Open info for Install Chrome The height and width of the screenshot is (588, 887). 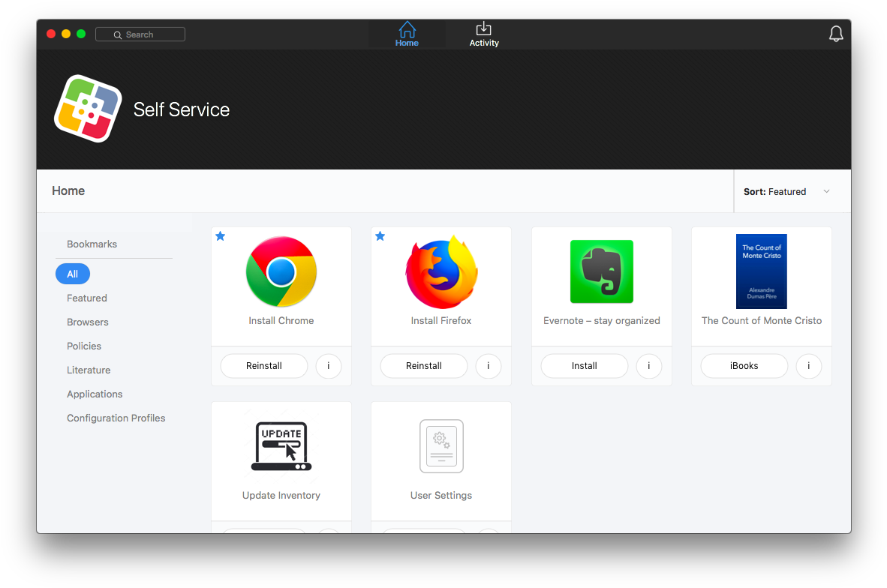329,366
